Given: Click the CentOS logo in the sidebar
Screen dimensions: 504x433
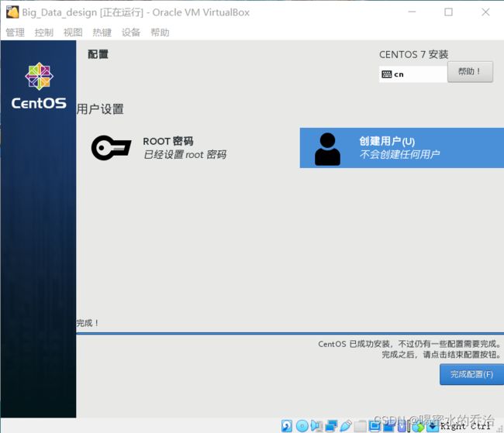Looking at the screenshot, I should pos(39,85).
